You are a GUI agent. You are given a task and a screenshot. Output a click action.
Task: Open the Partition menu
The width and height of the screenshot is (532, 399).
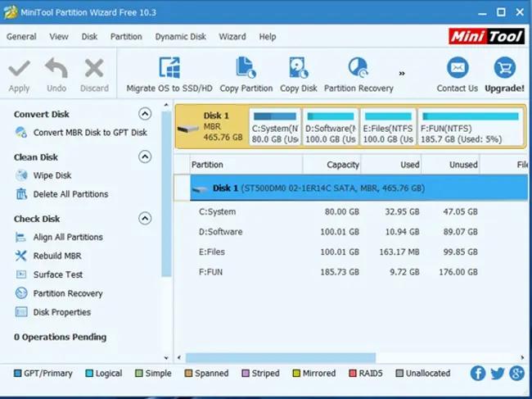(126, 37)
